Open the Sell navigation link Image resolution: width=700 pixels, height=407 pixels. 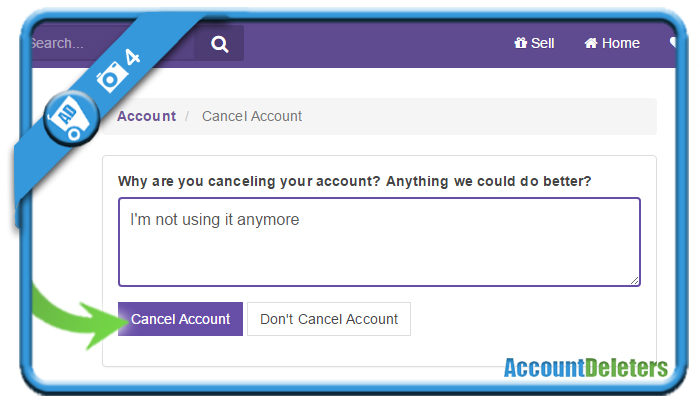click(534, 43)
